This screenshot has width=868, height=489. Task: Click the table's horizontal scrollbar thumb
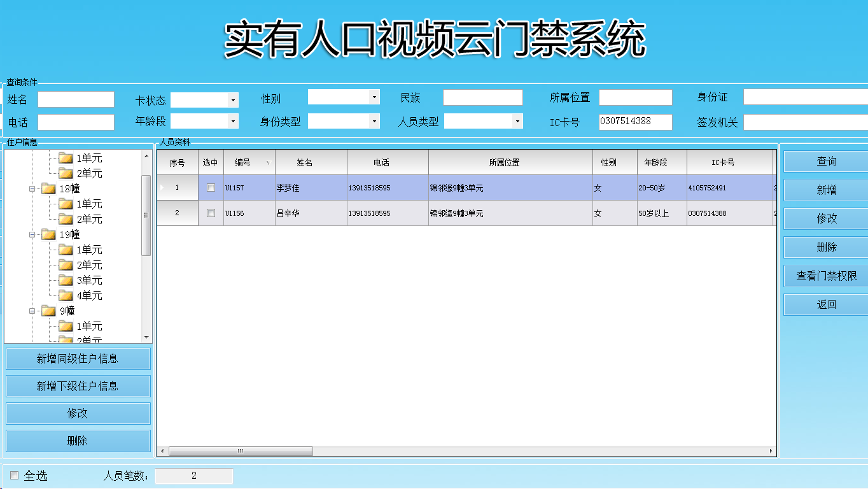click(x=241, y=451)
